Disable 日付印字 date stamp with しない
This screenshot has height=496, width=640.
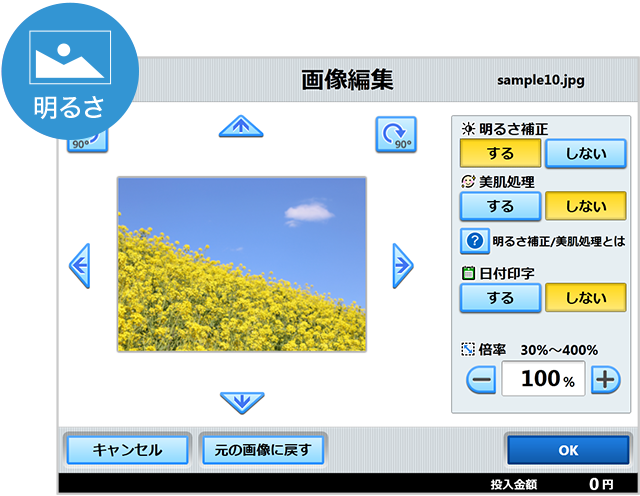(585, 298)
